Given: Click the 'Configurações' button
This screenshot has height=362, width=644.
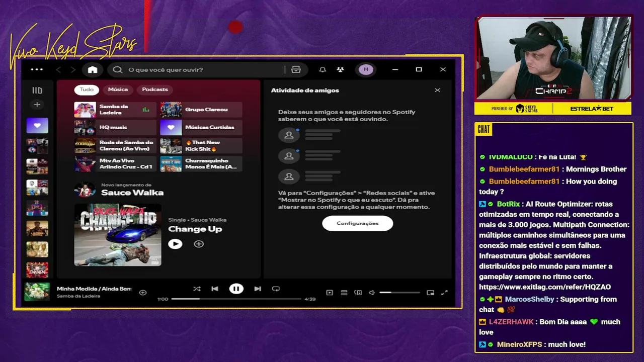Looking at the screenshot, I should click(x=357, y=223).
